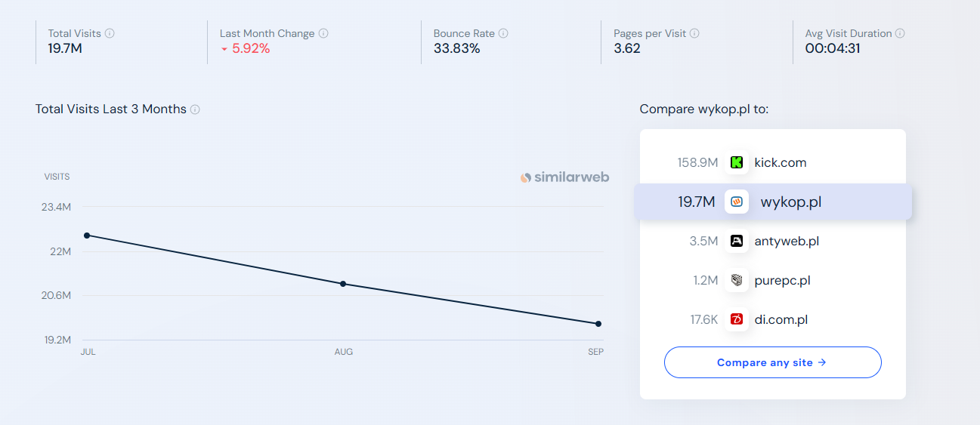Show info for Avg Visit Duration
The height and width of the screenshot is (425, 980).
(x=900, y=33)
